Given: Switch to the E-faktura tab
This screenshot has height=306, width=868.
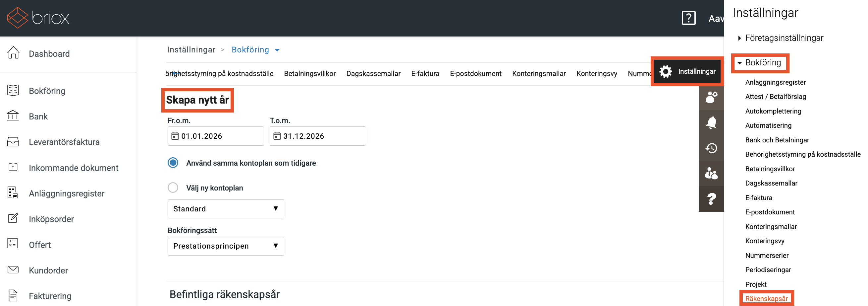Looking at the screenshot, I should (x=425, y=74).
